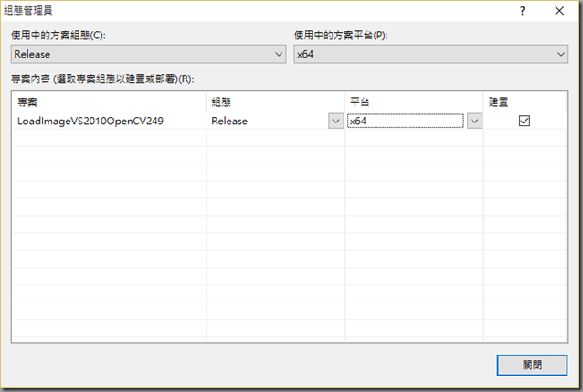Click the 使用中的方案組態(C) label

click(58, 36)
